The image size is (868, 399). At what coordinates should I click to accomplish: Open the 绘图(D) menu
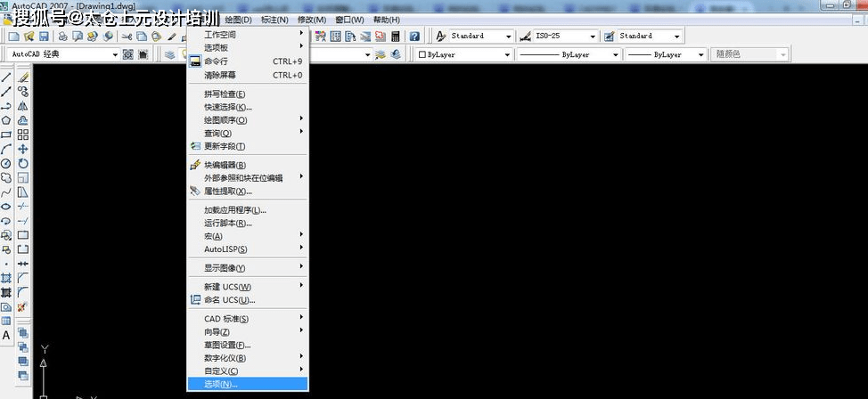[x=239, y=20]
